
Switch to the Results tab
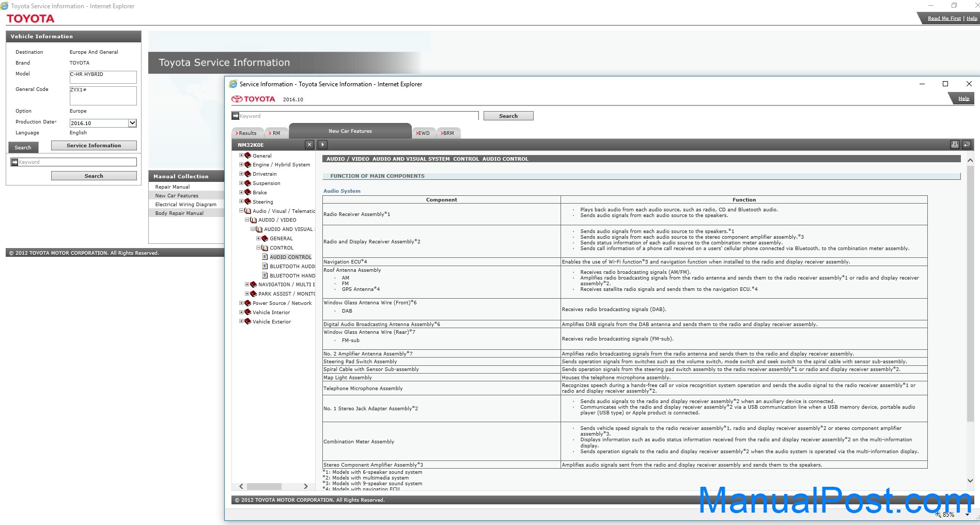pos(247,133)
